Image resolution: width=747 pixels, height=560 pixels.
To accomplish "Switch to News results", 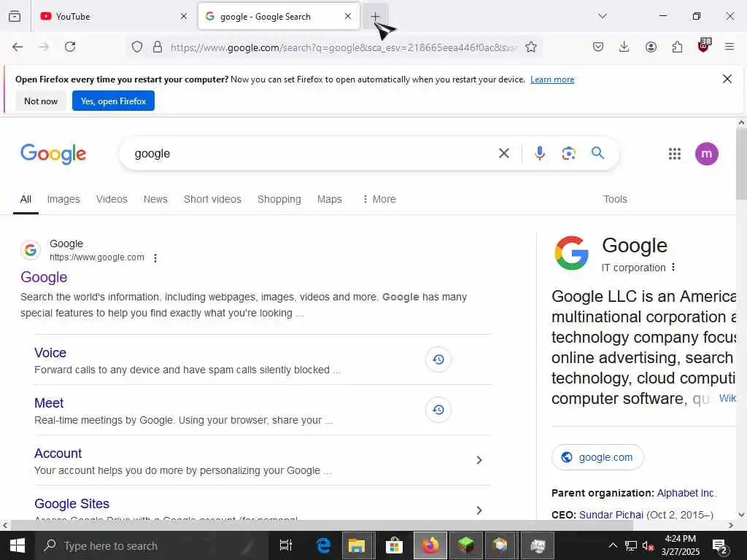I will coord(155,199).
